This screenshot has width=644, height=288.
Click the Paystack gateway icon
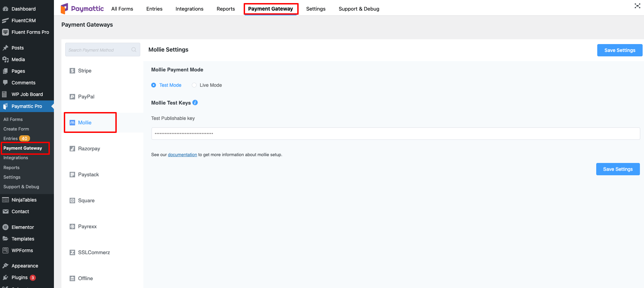[x=72, y=175]
